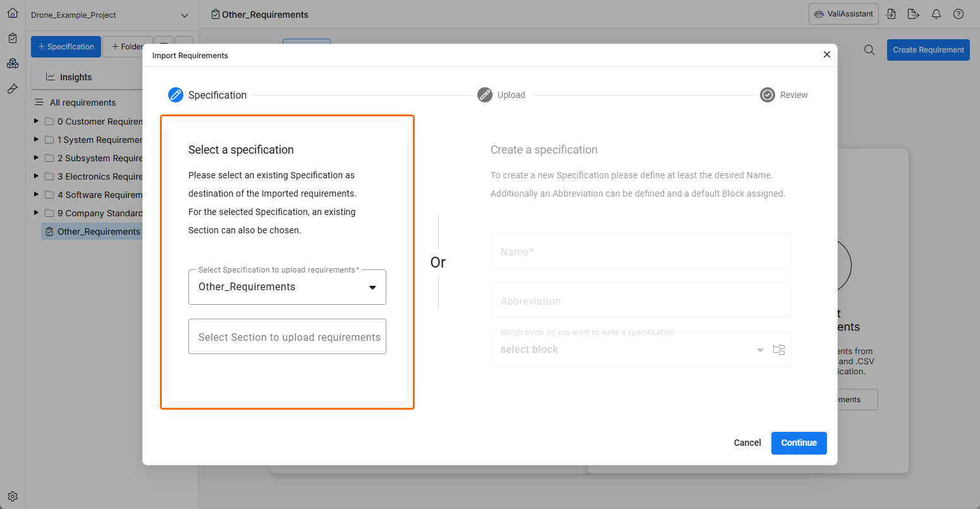Click the block tree icon beside select block

(779, 350)
